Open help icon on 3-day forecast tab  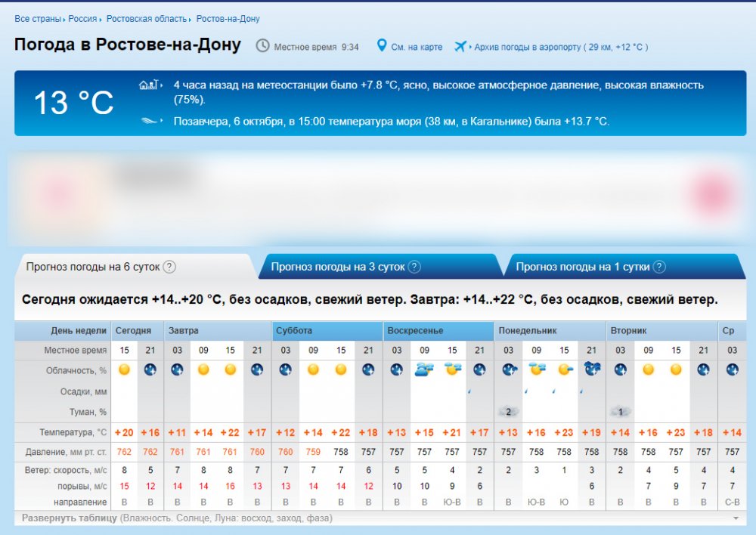point(414,267)
